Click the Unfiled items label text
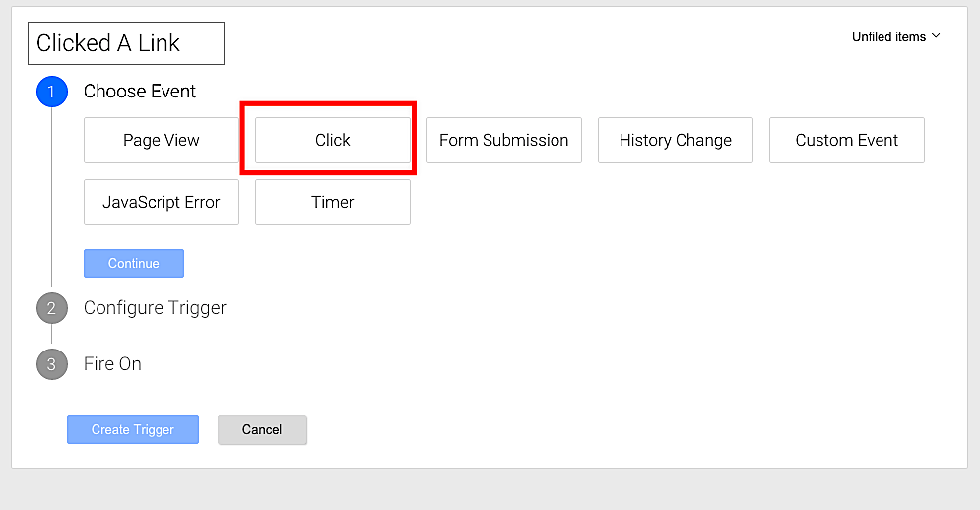Viewport: 980px width, 510px height. [x=888, y=37]
